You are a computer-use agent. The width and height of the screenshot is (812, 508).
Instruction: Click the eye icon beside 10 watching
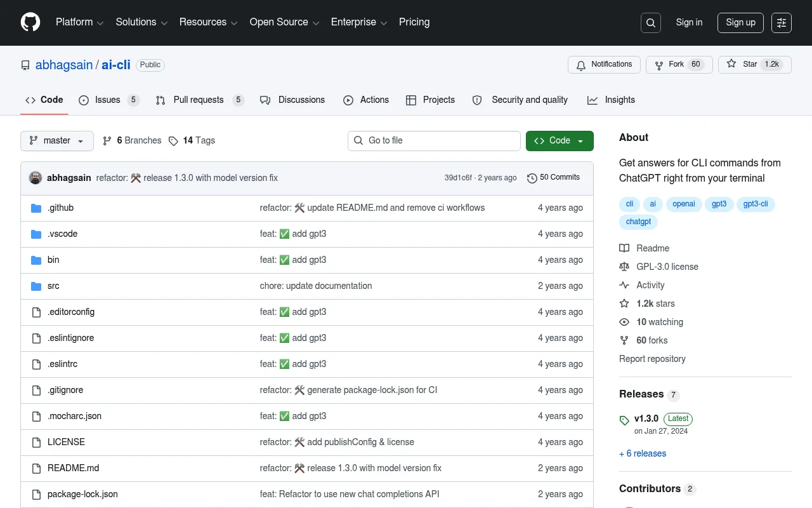point(624,322)
